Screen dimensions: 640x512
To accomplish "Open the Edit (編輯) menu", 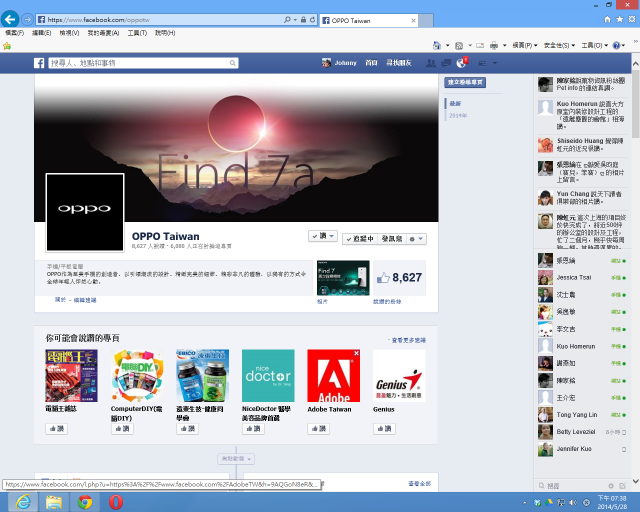I will (x=42, y=33).
